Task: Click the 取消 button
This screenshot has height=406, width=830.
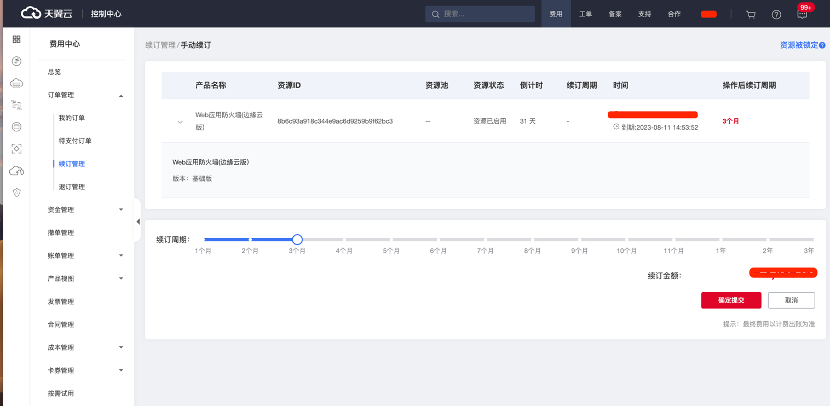Action: pyautogui.click(x=791, y=299)
